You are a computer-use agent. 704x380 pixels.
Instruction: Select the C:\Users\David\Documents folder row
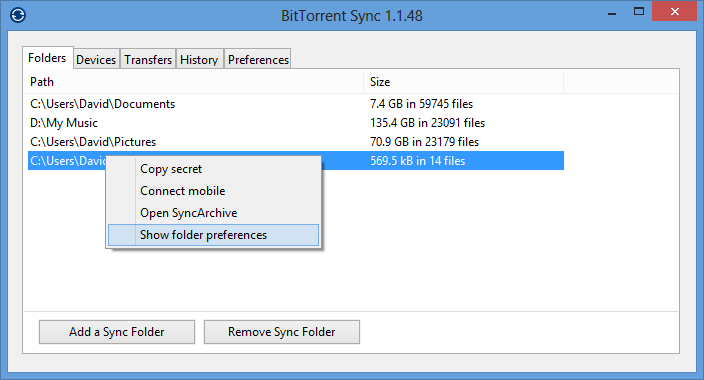click(296, 104)
